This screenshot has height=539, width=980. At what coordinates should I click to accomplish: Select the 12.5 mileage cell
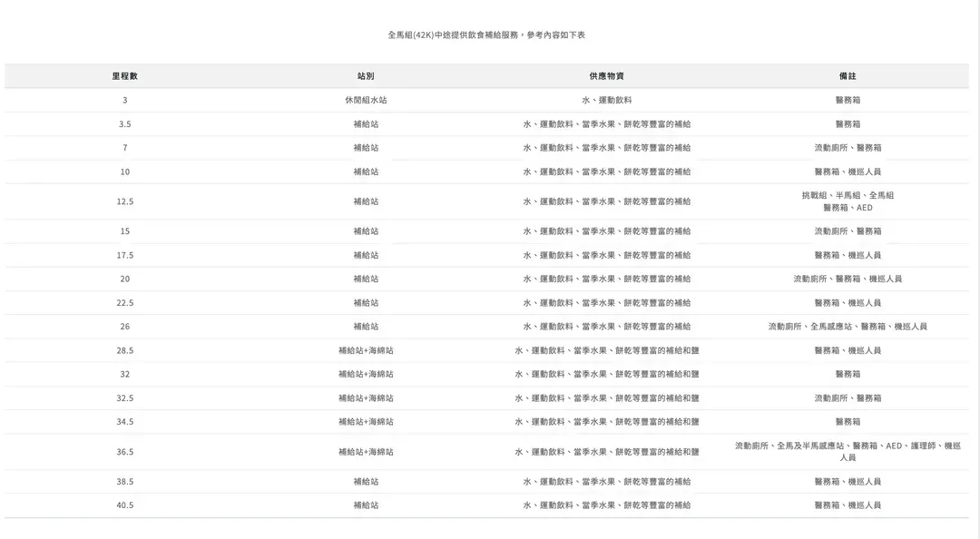tap(124, 201)
